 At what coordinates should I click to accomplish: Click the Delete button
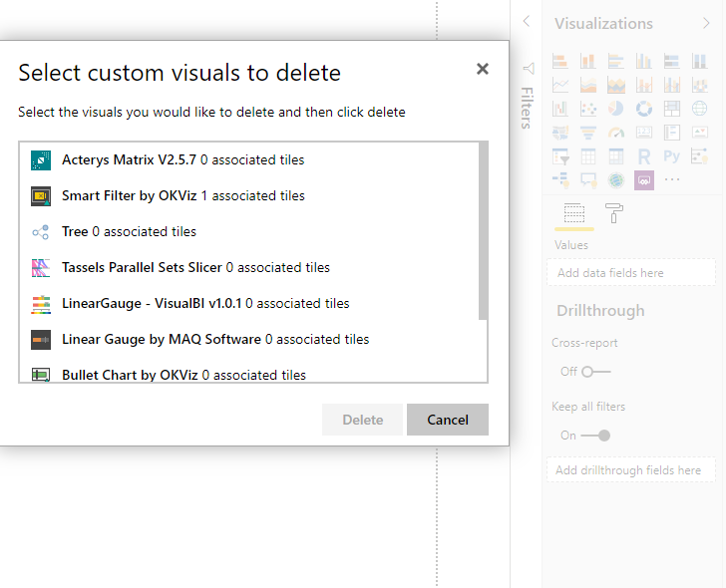point(363,420)
